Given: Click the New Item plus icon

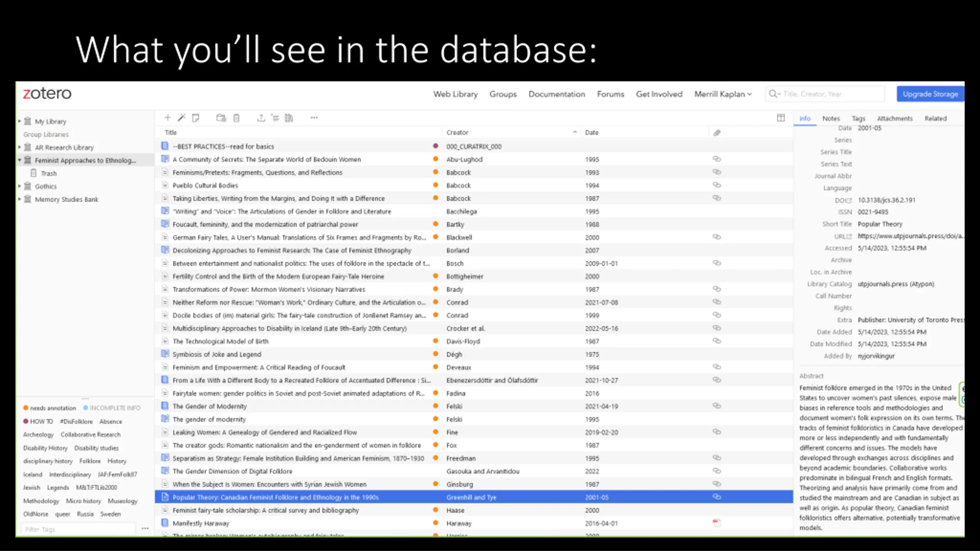Looking at the screenshot, I should coord(167,118).
